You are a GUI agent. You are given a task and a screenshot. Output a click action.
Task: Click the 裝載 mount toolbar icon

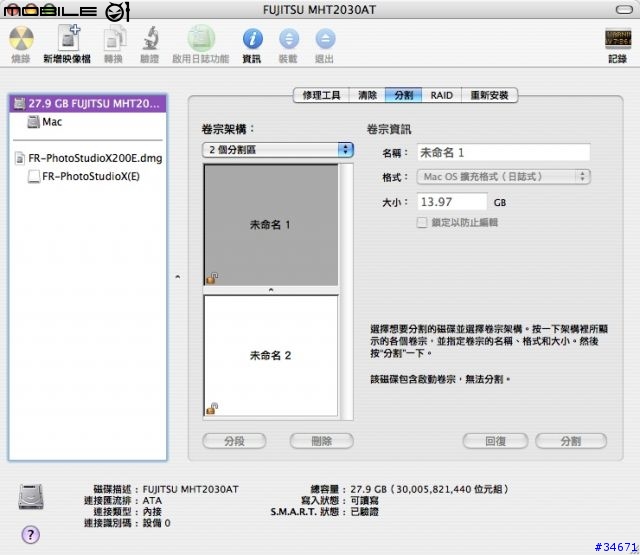coord(288,40)
